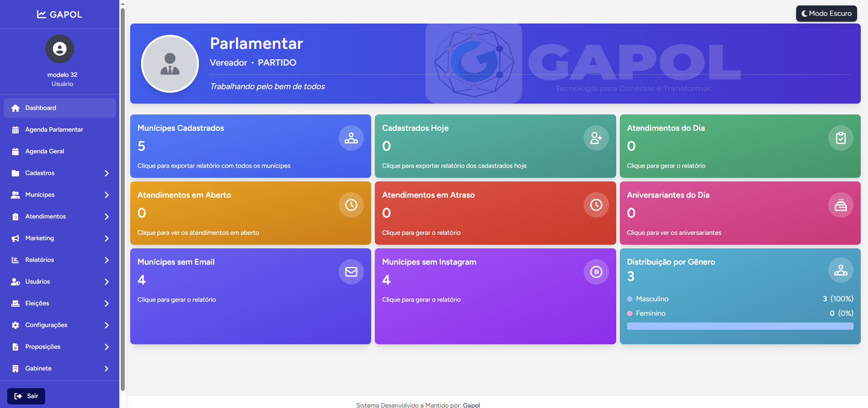Click the Instagram play icon on the purple card
Screen dimensions: 868x408
coord(596,272)
